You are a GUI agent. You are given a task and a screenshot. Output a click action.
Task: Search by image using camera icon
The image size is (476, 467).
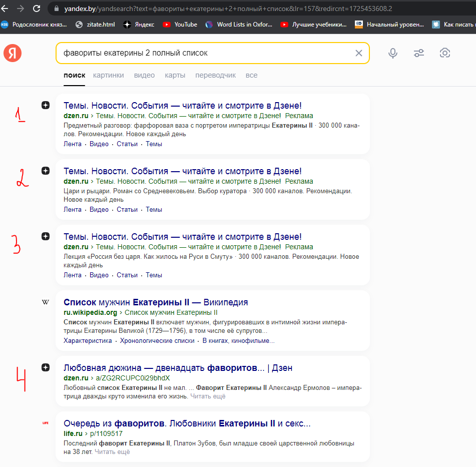pos(444,53)
